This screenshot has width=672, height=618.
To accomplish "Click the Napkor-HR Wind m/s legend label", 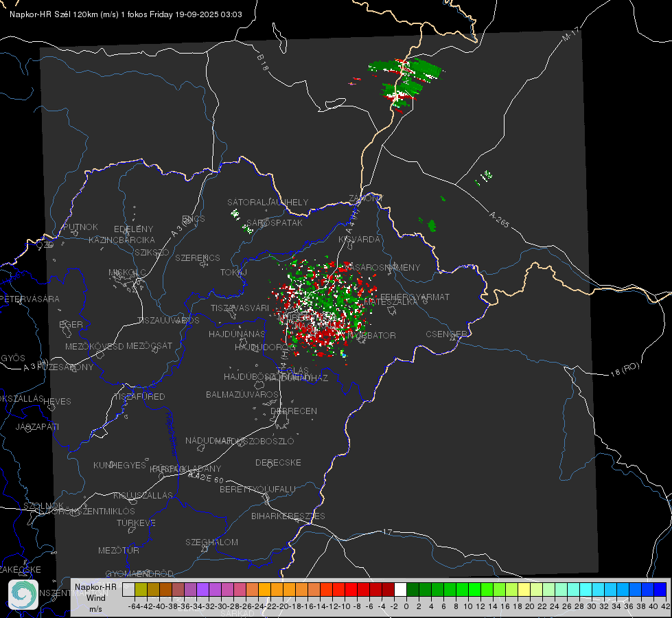I will click(x=95, y=597).
